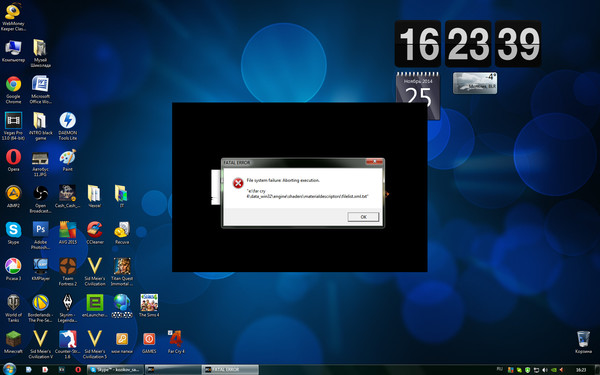Launch KMPlayer from the desktop
Image resolution: width=600 pixels, height=375 pixels.
(40, 269)
